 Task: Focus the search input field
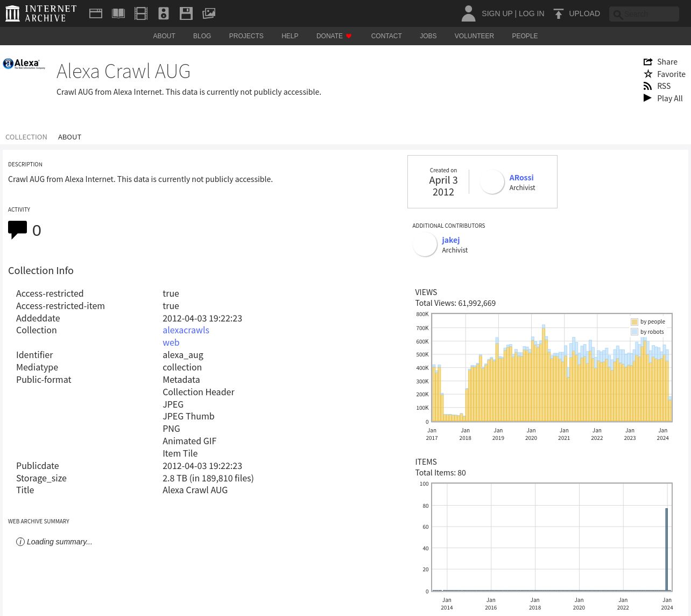pyautogui.click(x=644, y=14)
